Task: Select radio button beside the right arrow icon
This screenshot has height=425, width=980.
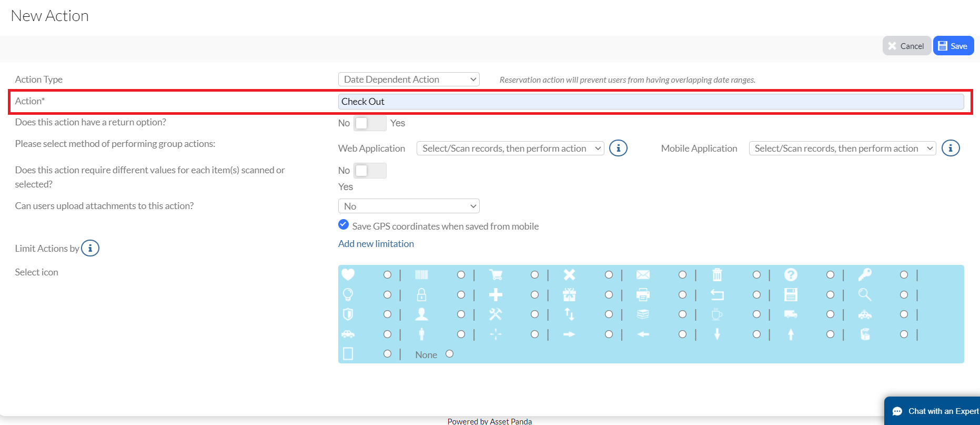Action: click(609, 334)
